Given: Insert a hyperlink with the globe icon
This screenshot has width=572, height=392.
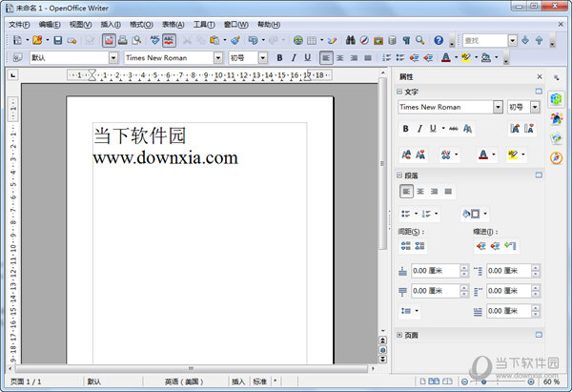Looking at the screenshot, I should [x=298, y=40].
